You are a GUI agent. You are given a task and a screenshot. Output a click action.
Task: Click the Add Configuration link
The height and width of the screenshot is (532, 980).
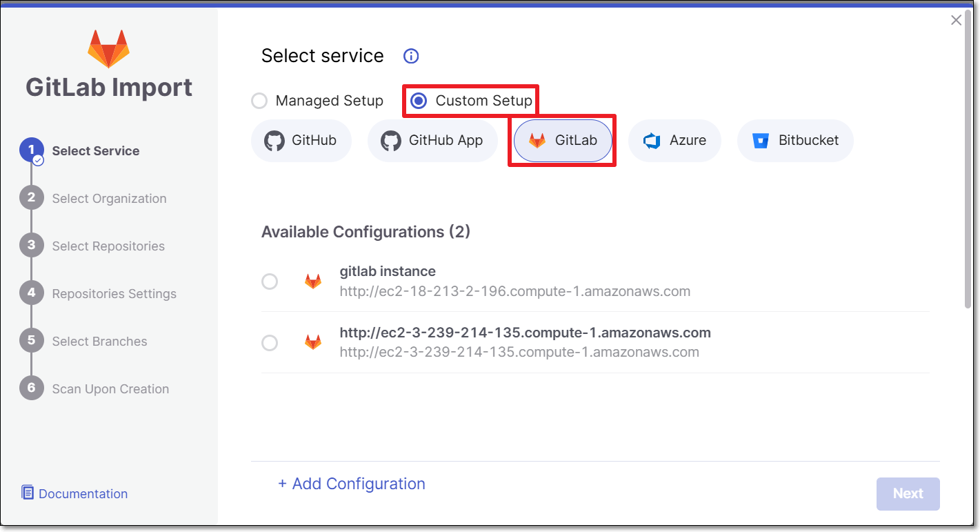tap(352, 484)
